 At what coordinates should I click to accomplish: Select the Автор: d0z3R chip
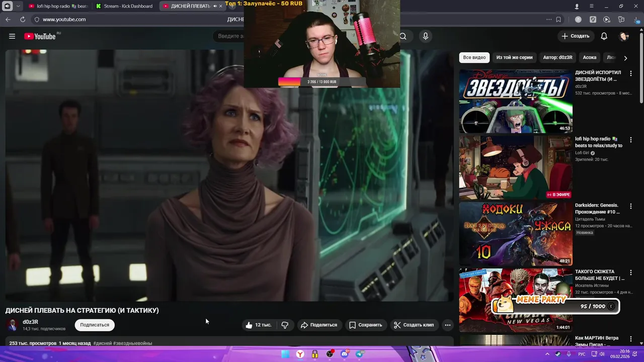(x=557, y=57)
